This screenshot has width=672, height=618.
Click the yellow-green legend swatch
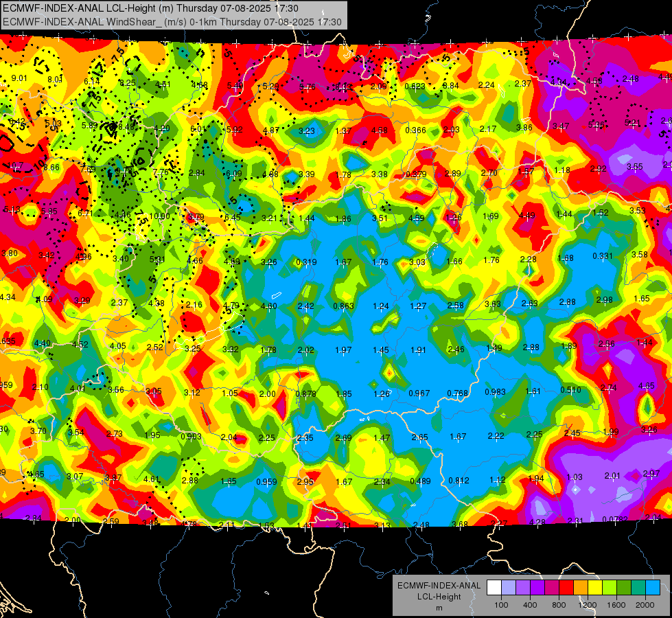click(610, 588)
